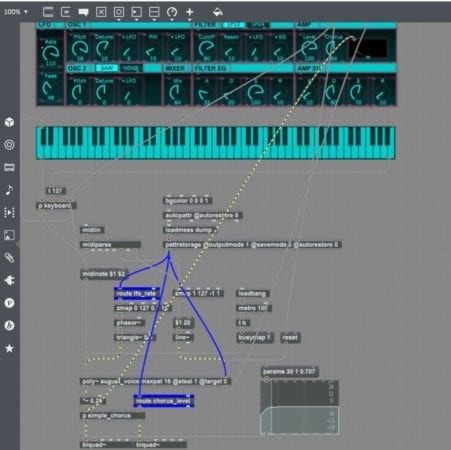Open the target circle sidebar panel

coord(9,145)
